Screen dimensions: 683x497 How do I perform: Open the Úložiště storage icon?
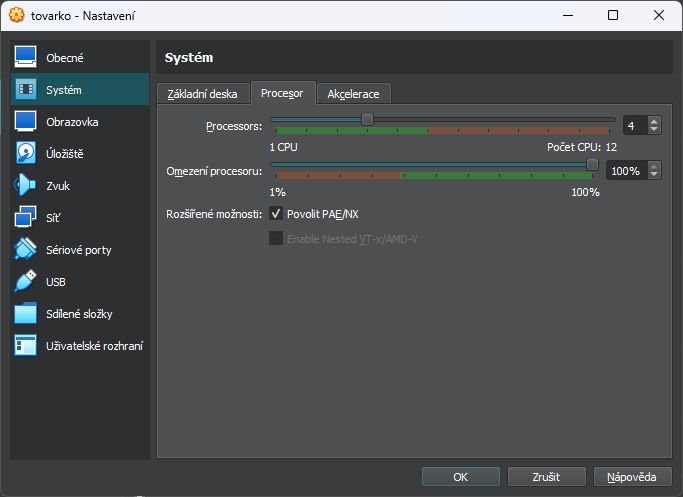tap(26, 154)
